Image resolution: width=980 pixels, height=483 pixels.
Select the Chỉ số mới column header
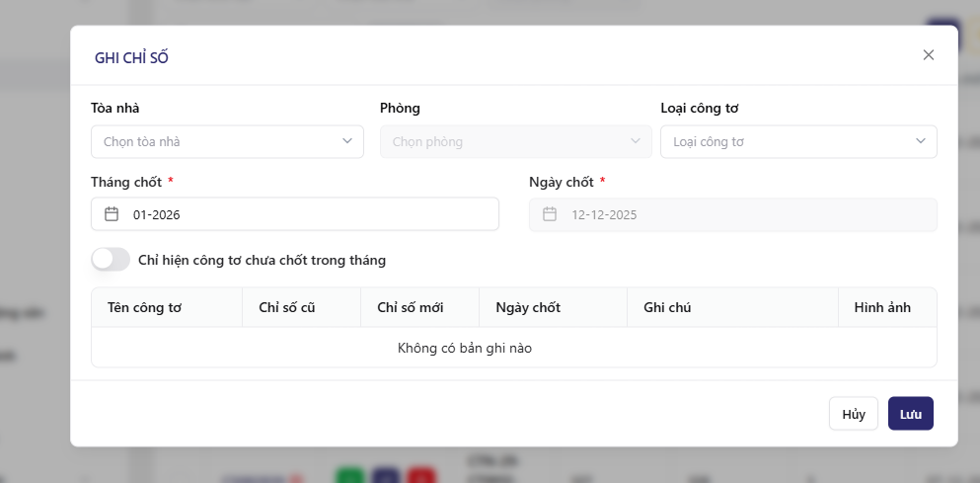pyautogui.click(x=410, y=307)
